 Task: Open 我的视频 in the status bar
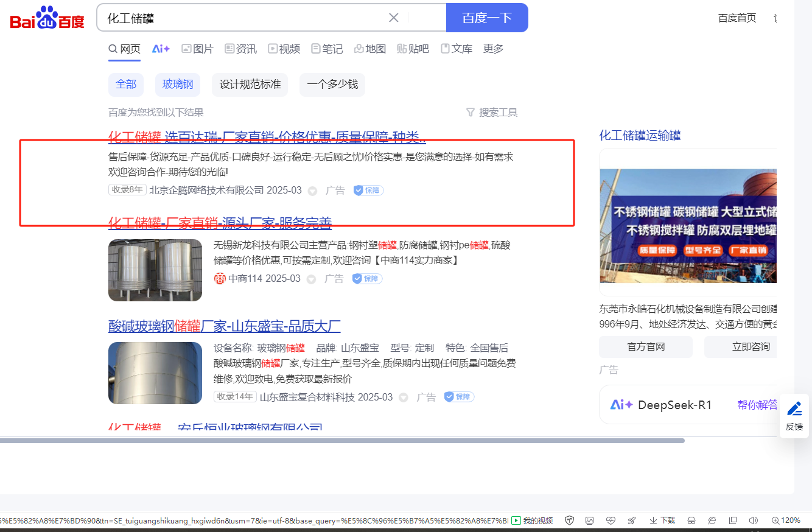[533, 520]
